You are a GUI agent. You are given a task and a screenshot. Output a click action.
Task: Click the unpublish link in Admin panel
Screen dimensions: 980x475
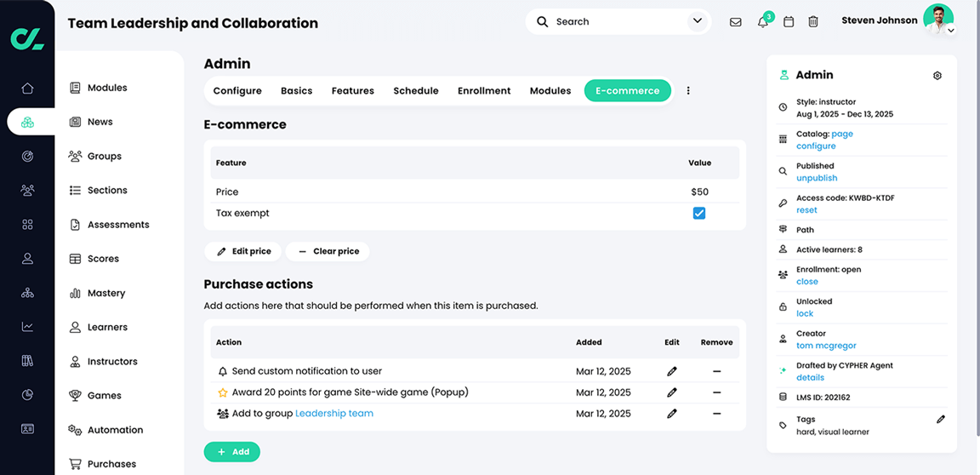click(x=817, y=178)
